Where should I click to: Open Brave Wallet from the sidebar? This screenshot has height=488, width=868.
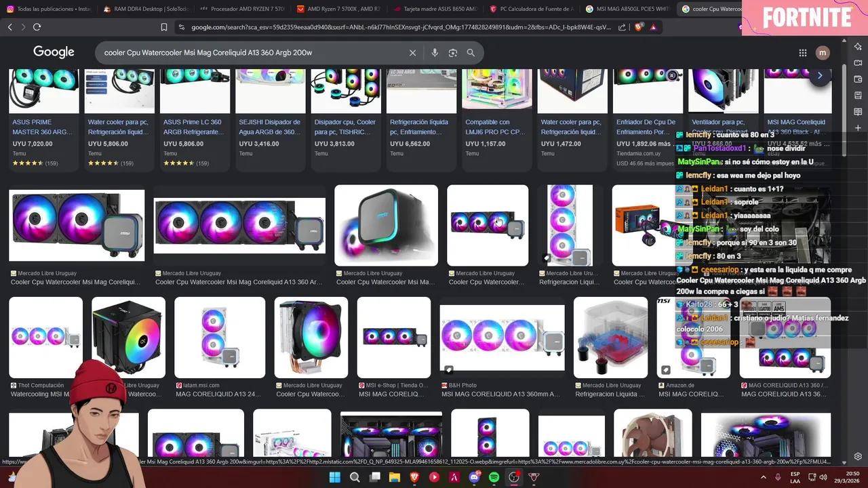pyautogui.click(x=858, y=79)
